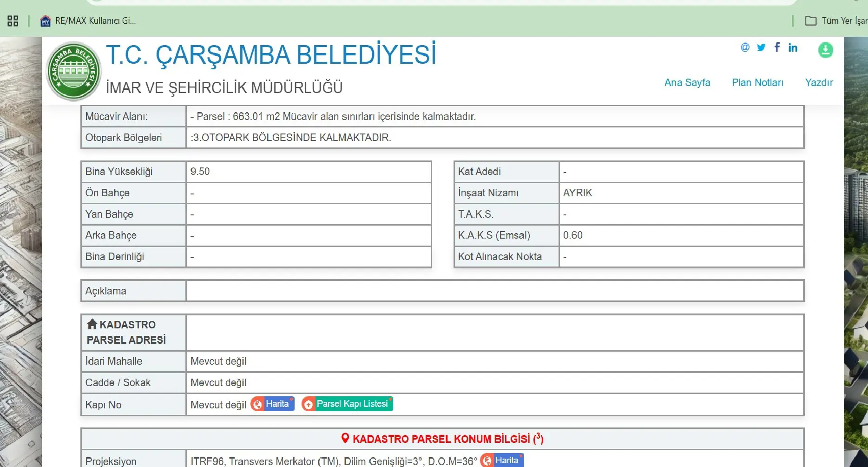Open Tüm Yer İşaretleri bookmarks folder
Screen dimensions: 868x467
coord(836,20)
